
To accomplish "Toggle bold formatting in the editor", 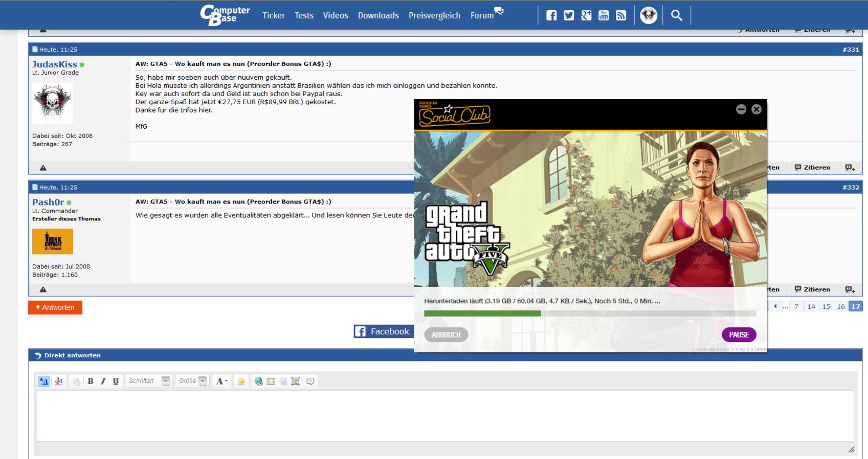I will [91, 381].
